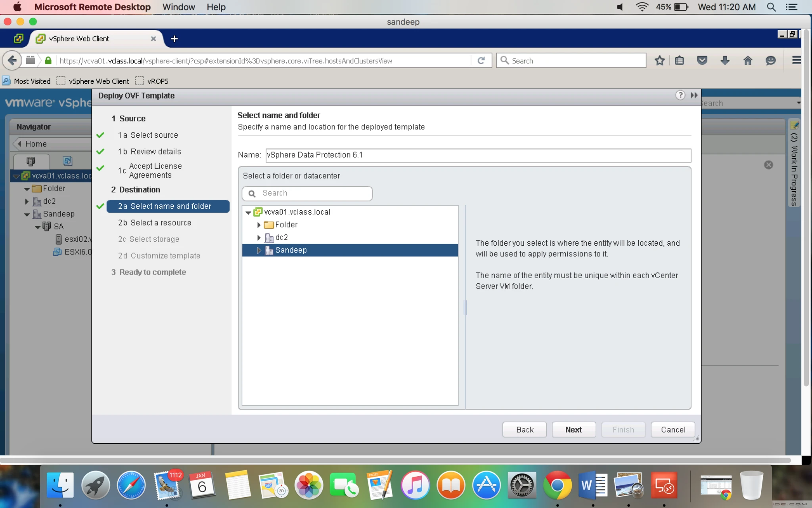Click the browser Search field
The height and width of the screenshot is (508, 812).
click(x=571, y=61)
